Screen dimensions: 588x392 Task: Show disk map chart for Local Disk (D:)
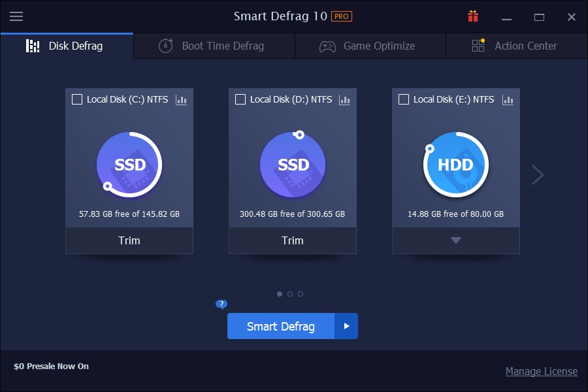[x=344, y=100]
